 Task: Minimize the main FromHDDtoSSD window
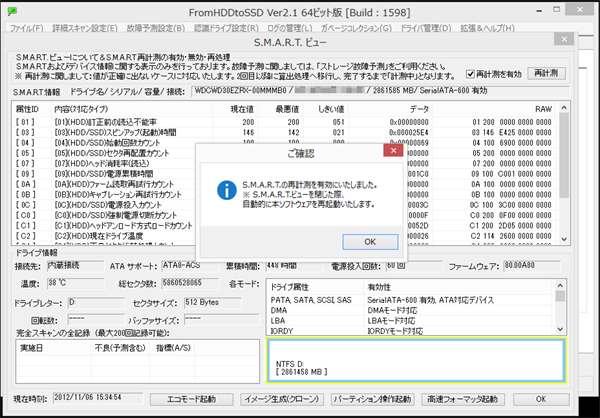[x=541, y=10]
